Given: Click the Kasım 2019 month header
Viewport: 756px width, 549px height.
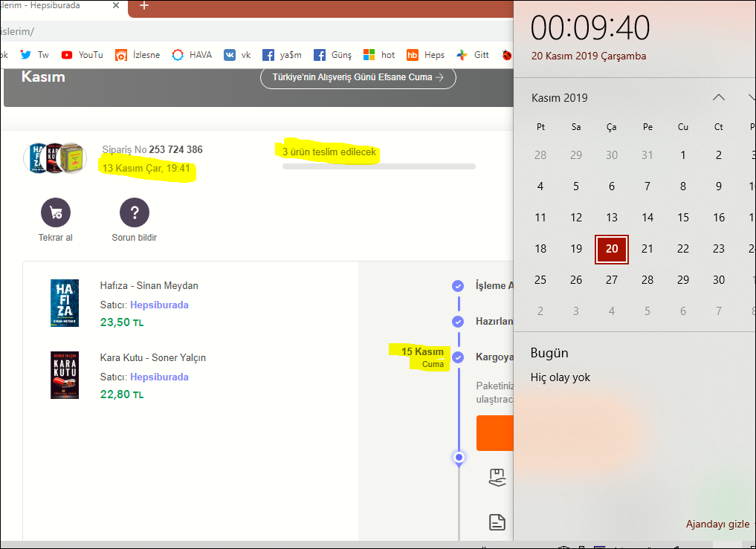Looking at the screenshot, I should coord(559,98).
